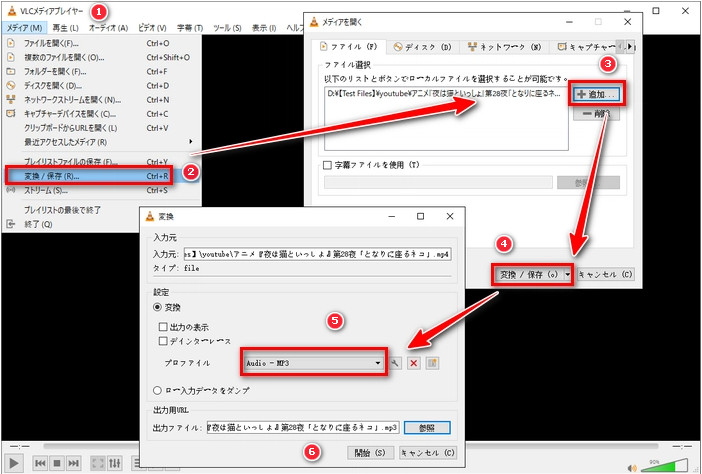Open the 表示 (I) menu
This screenshot has width=702, height=474.
click(x=264, y=28)
